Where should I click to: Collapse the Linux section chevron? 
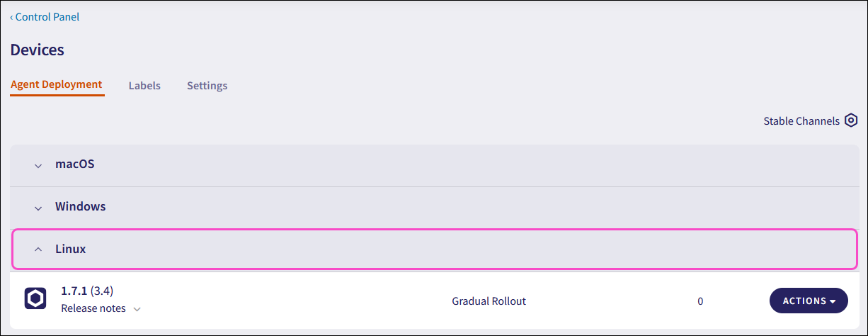tap(39, 250)
